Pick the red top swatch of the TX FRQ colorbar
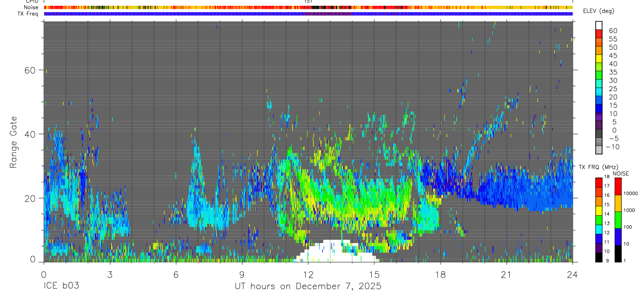The image size is (644, 297). pos(599,182)
